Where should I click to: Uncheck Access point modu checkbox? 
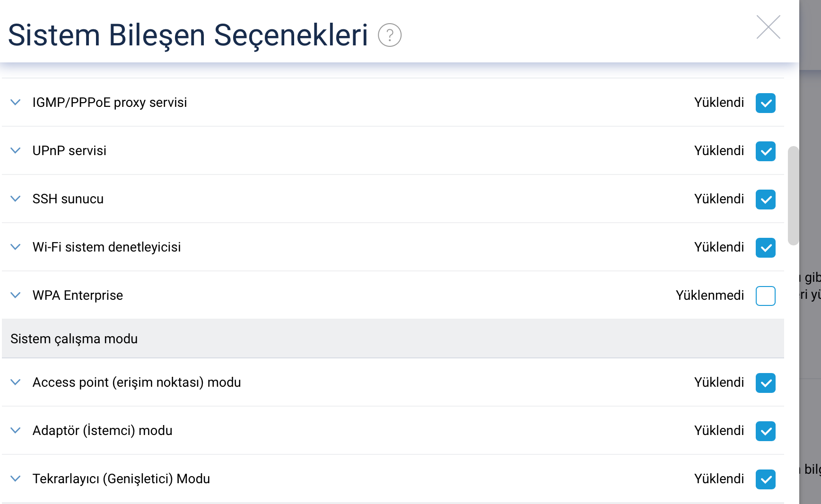pyautogui.click(x=765, y=383)
